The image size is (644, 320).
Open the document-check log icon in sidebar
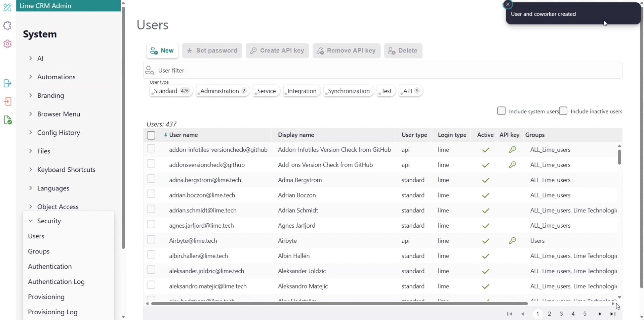[x=7, y=120]
